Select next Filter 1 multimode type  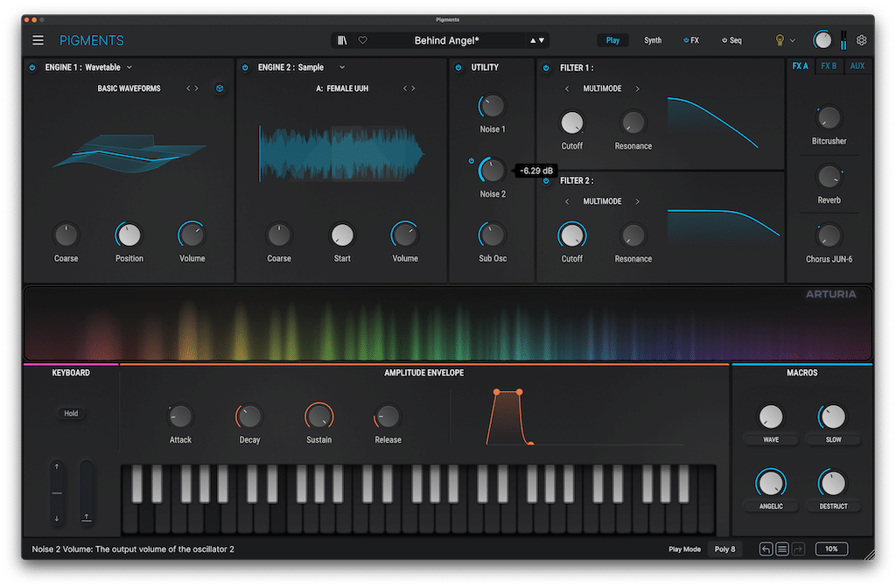pyautogui.click(x=637, y=88)
